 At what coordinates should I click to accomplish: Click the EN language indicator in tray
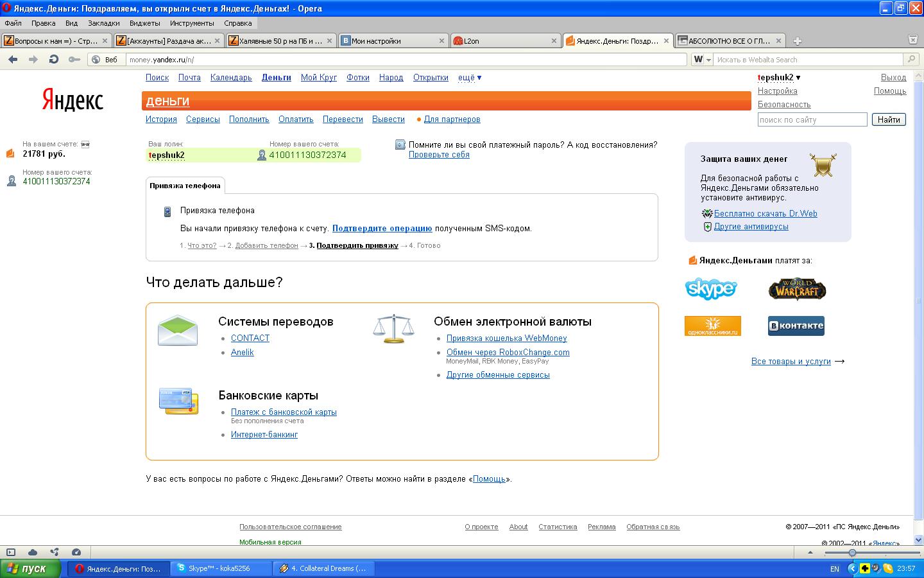coord(834,568)
